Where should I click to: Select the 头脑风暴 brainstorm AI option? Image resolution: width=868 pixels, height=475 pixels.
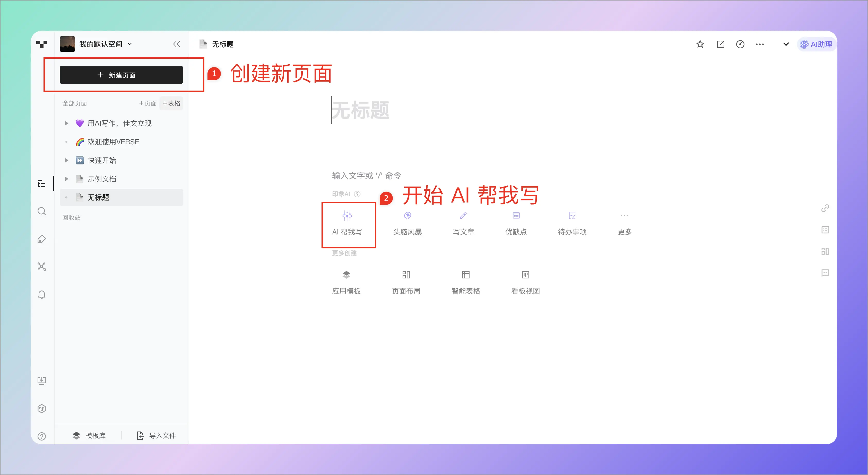click(407, 223)
